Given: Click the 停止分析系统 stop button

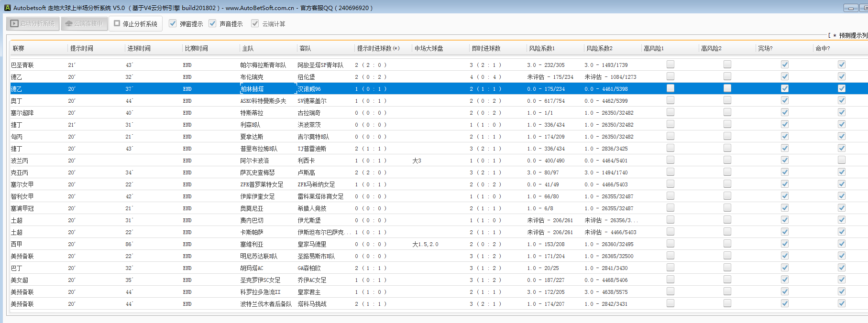Looking at the screenshot, I should 136,23.
